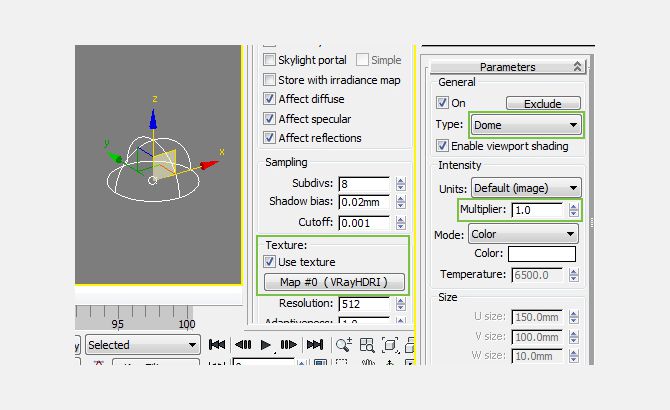The image size is (670, 410).
Task: Click the blue Z axis arrow gizmo
Action: (153, 119)
